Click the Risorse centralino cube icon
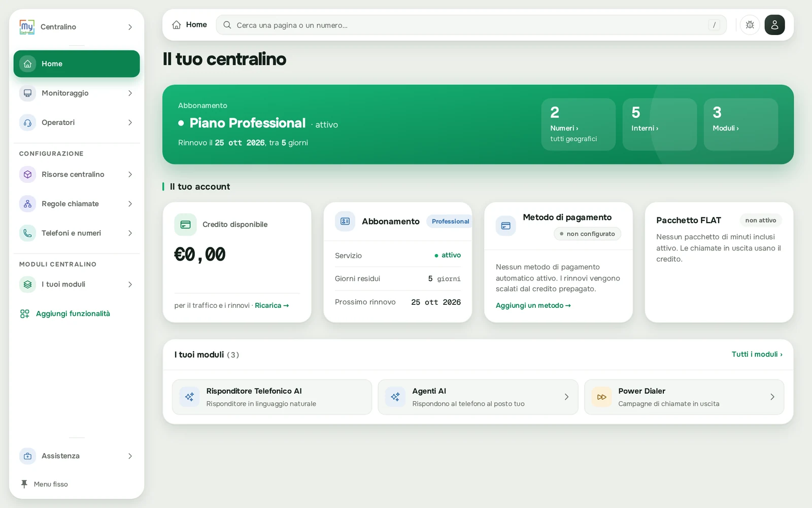The height and width of the screenshot is (508, 812). 27,175
